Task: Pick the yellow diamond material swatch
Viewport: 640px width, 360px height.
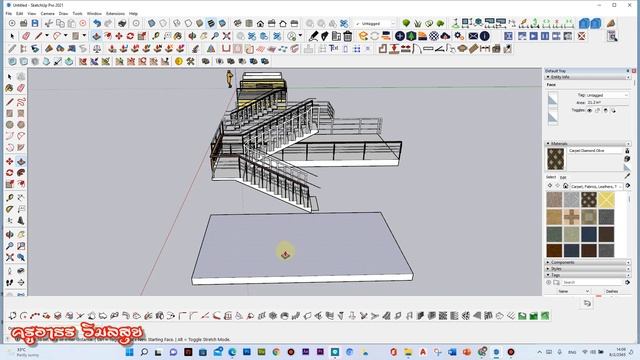Action: coord(606,200)
